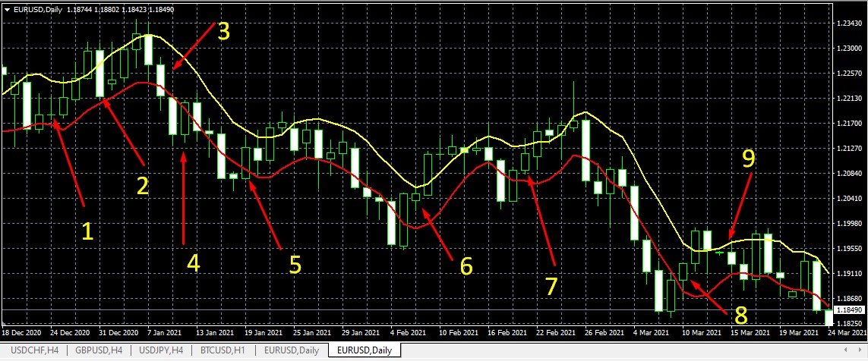
Task: Click the yellow number 5 annotation
Action: [295, 264]
